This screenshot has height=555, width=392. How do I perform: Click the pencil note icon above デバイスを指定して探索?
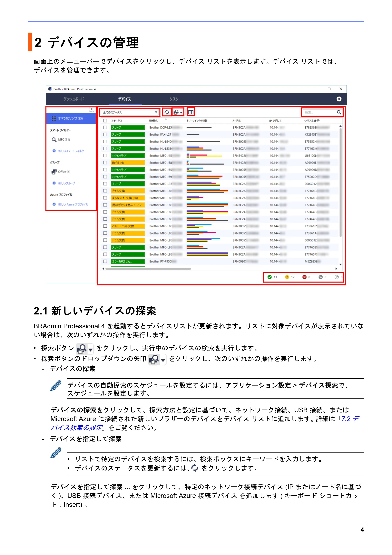coord(56,453)
